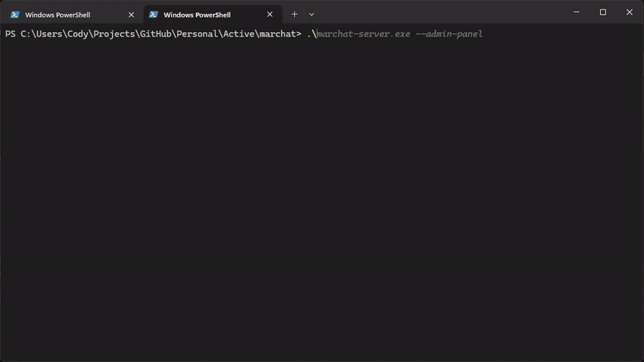Image resolution: width=644 pixels, height=362 pixels.
Task: Click the 'Cody' segment of prompt path
Action: click(78, 34)
